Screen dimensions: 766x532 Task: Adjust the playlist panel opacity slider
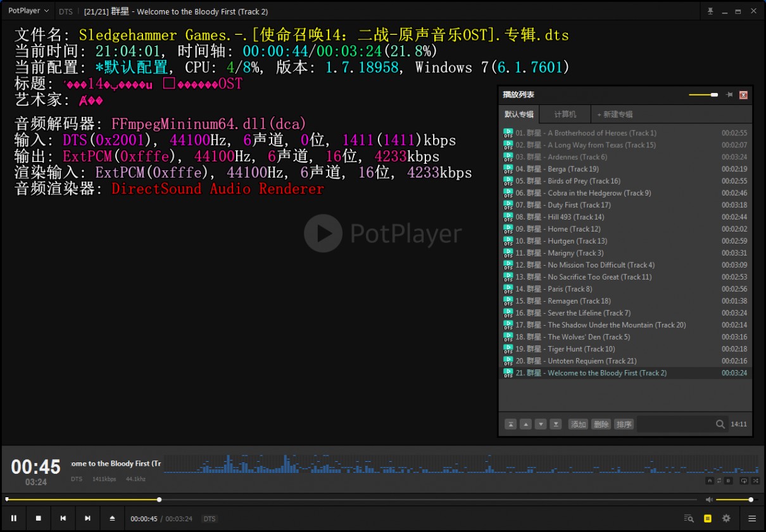(703, 95)
